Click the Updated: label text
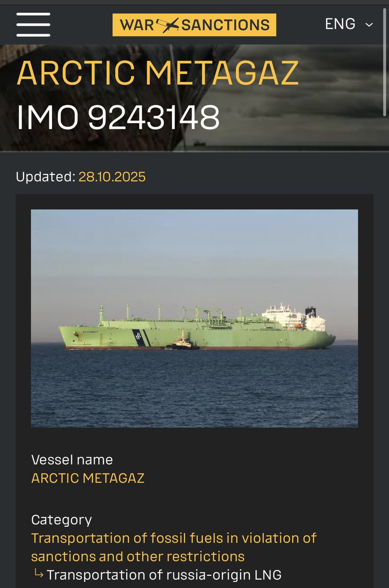389x588 pixels. (46, 176)
